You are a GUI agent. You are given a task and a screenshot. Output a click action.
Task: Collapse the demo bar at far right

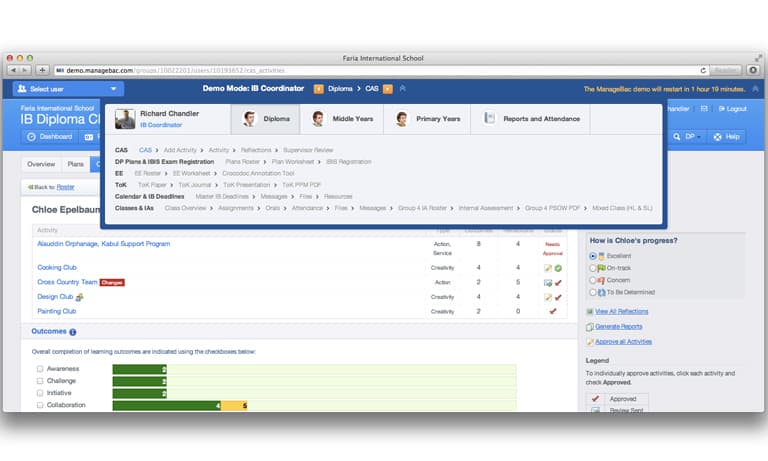[755, 89]
